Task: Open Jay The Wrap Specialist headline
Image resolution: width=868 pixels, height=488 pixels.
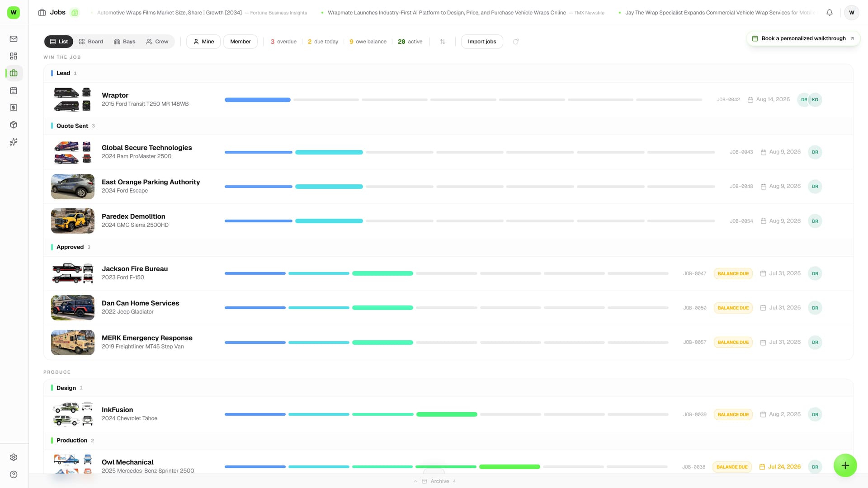Action: [x=720, y=13]
